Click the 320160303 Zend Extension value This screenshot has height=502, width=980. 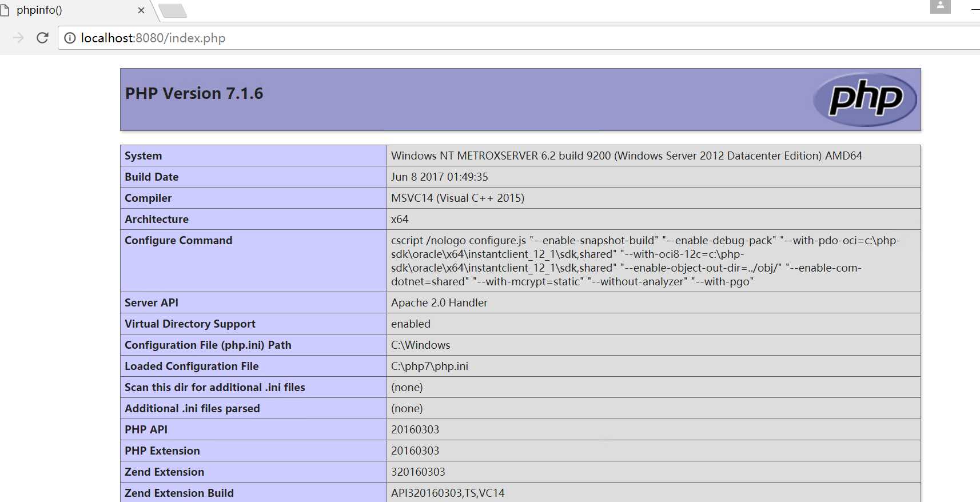(x=418, y=472)
